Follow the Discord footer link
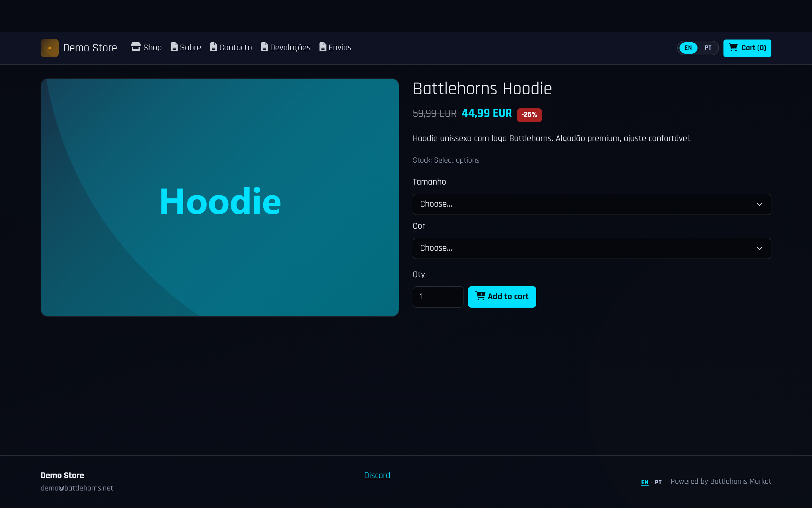This screenshot has width=812, height=508. point(377,475)
